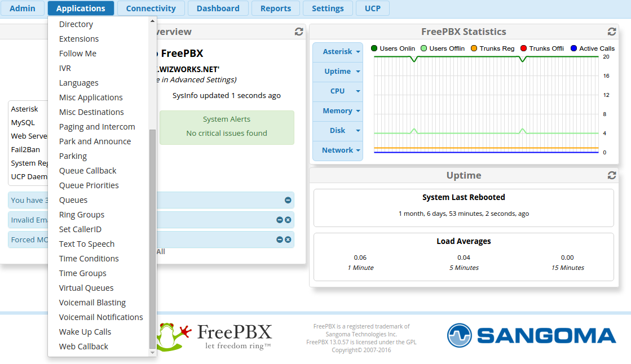Expand the Memory statistics dropdown
The height and width of the screenshot is (364, 631).
tap(338, 111)
